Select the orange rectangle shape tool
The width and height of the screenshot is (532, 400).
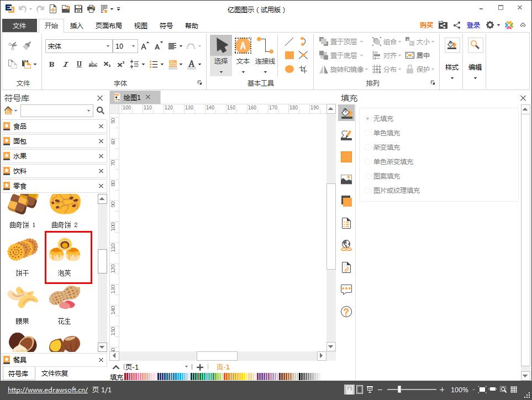pyautogui.click(x=289, y=55)
